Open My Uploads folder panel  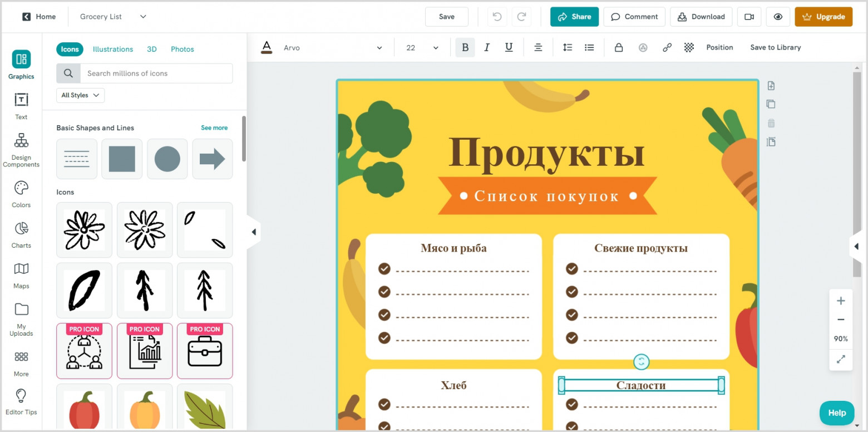pyautogui.click(x=21, y=320)
